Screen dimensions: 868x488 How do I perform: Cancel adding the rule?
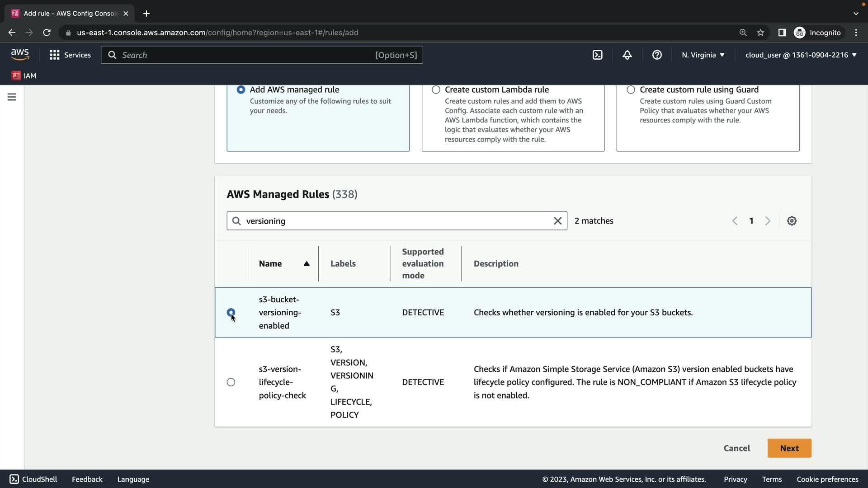(736, 448)
